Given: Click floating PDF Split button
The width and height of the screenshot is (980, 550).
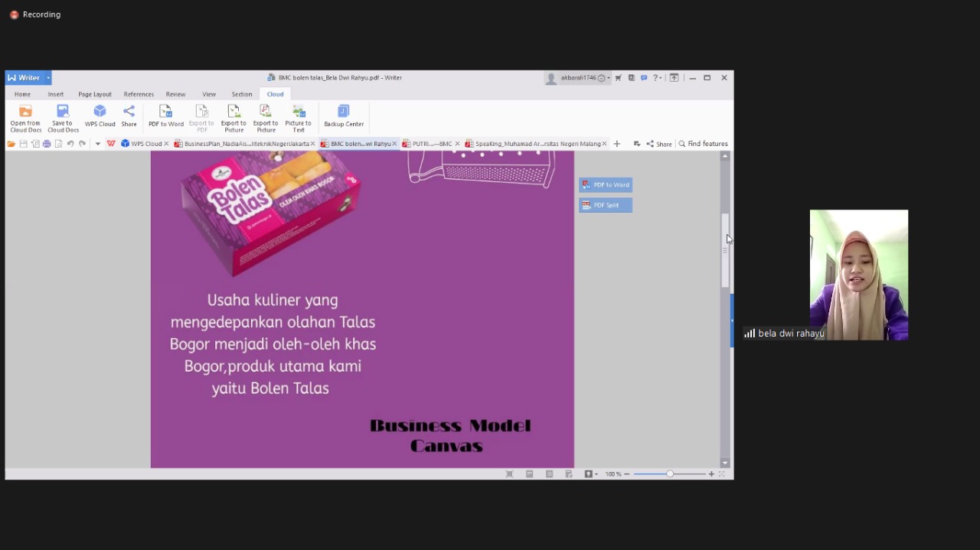Looking at the screenshot, I should [x=606, y=205].
